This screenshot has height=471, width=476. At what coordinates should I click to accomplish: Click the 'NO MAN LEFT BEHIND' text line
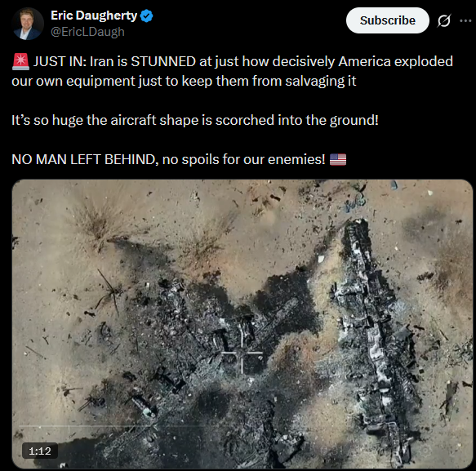[168, 159]
